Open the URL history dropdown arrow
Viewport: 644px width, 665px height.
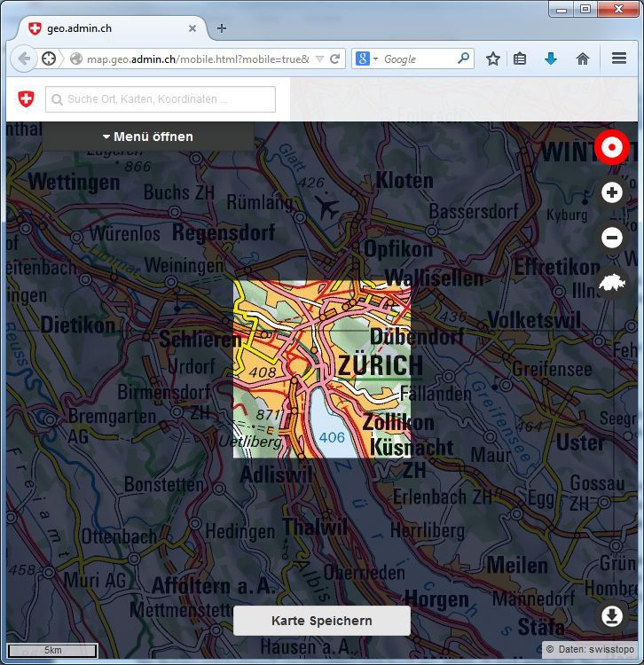(x=318, y=59)
